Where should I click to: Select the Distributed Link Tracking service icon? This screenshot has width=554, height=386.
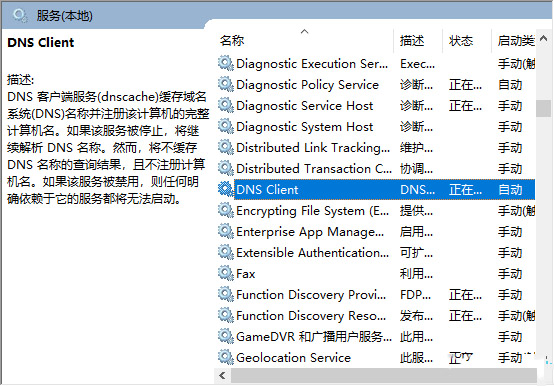(225, 147)
